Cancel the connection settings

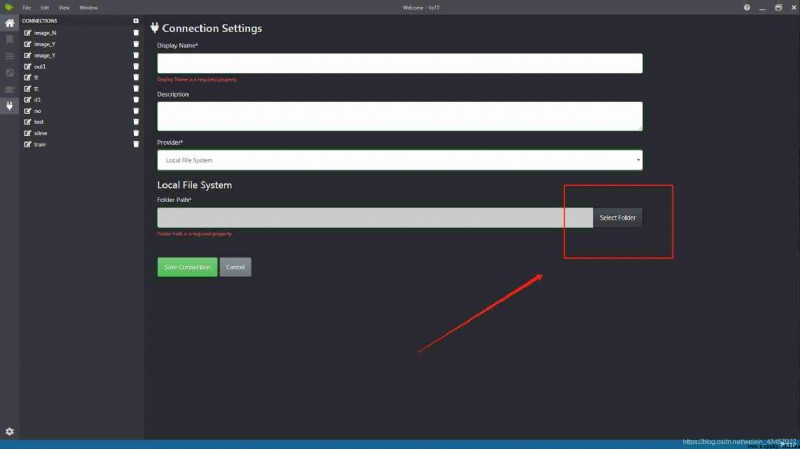(235, 267)
